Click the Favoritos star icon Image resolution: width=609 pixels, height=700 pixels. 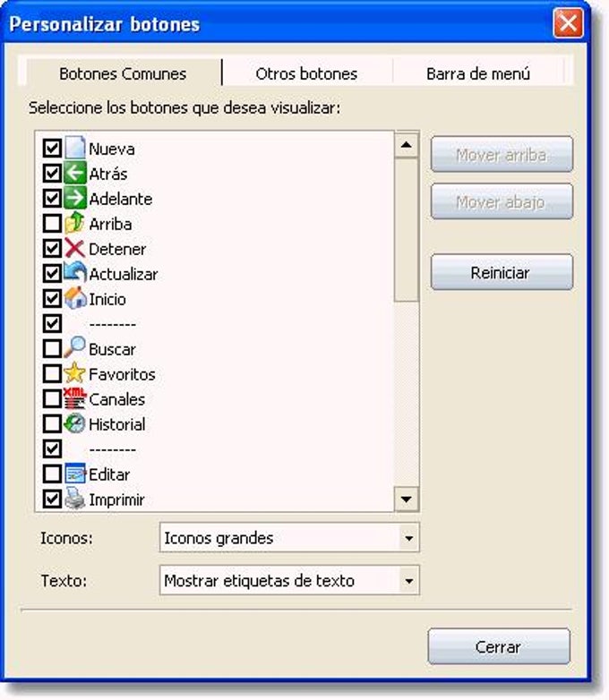[74, 372]
